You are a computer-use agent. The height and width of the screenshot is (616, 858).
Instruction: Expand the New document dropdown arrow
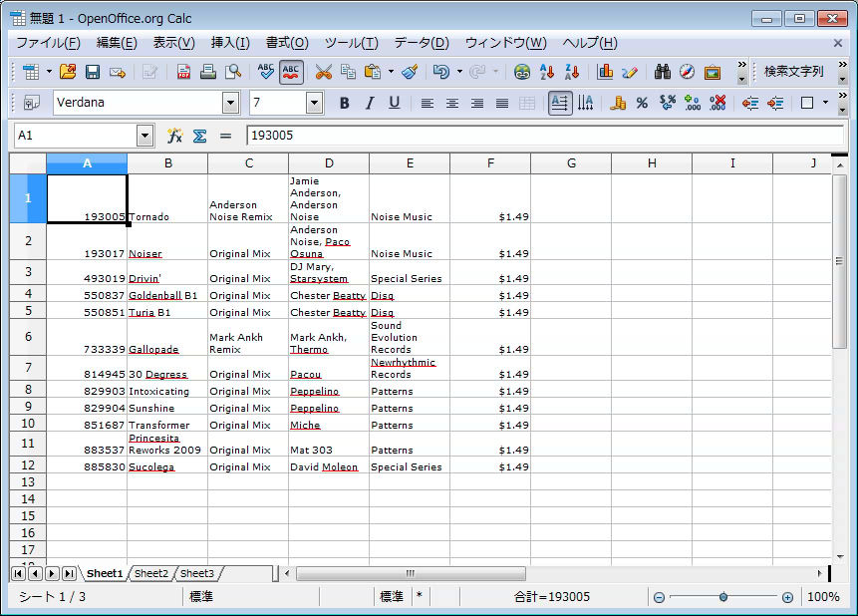pos(49,72)
